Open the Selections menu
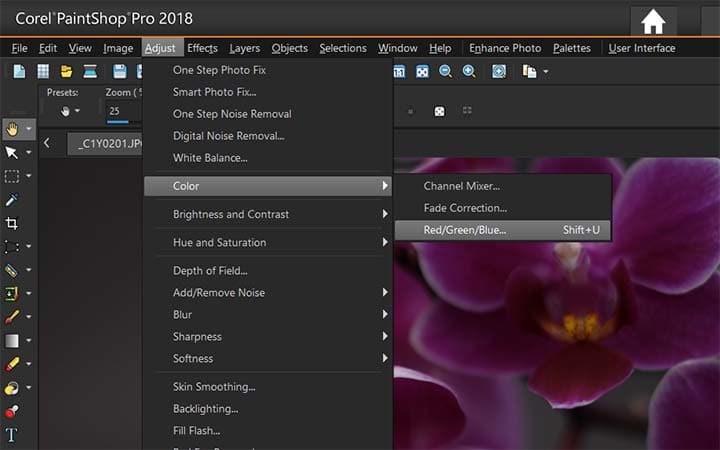 [x=343, y=48]
